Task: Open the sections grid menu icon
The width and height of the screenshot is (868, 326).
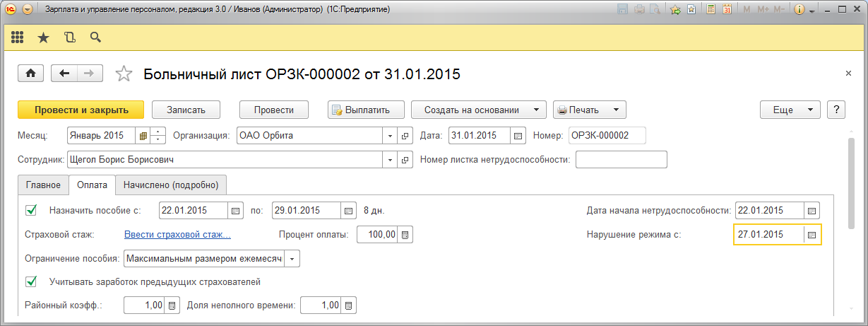Action: click(x=18, y=37)
